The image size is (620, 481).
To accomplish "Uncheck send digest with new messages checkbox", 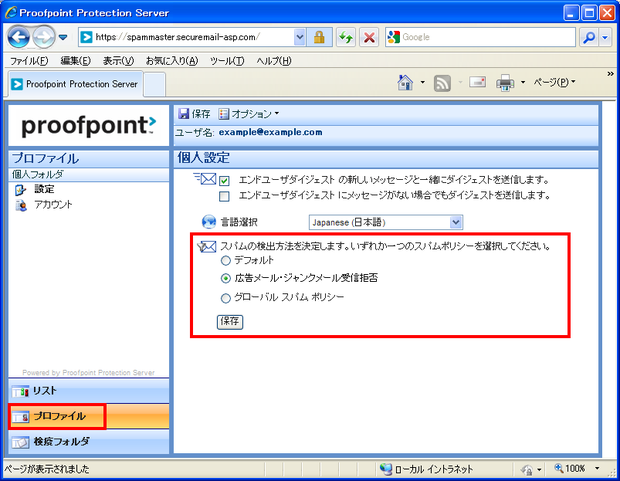I will (x=224, y=181).
